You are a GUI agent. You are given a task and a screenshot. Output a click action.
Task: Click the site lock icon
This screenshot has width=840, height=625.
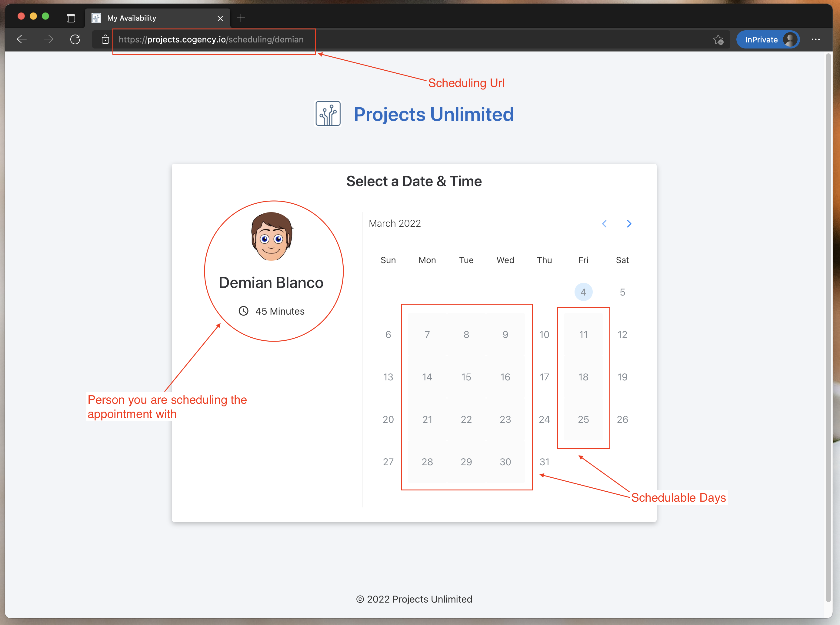(105, 39)
